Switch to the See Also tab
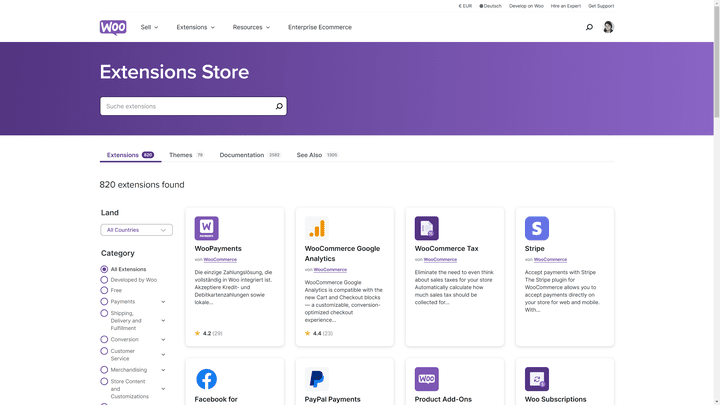The height and width of the screenshot is (405, 720). [317, 155]
